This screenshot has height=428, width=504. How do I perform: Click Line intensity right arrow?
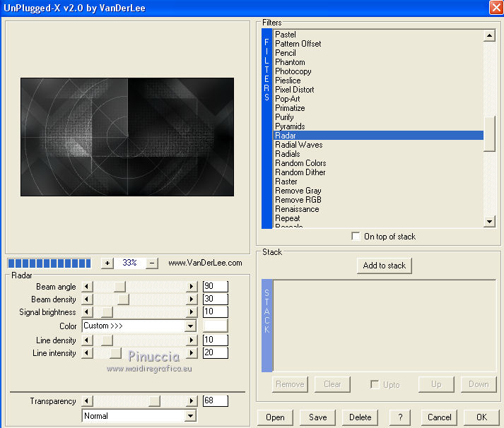tap(191, 353)
